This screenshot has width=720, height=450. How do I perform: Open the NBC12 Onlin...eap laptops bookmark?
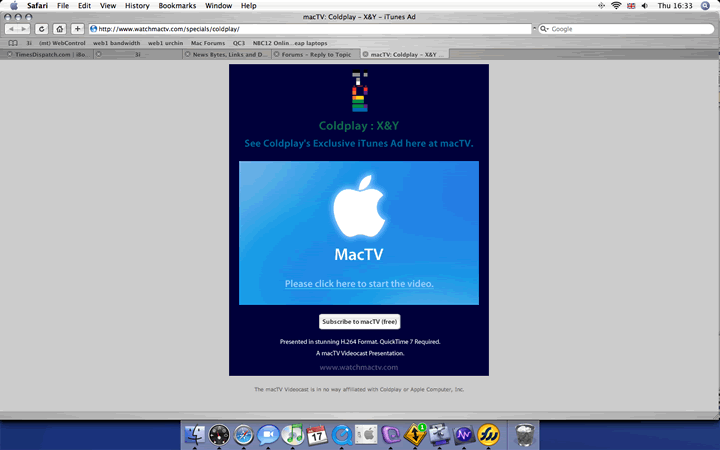[290, 43]
